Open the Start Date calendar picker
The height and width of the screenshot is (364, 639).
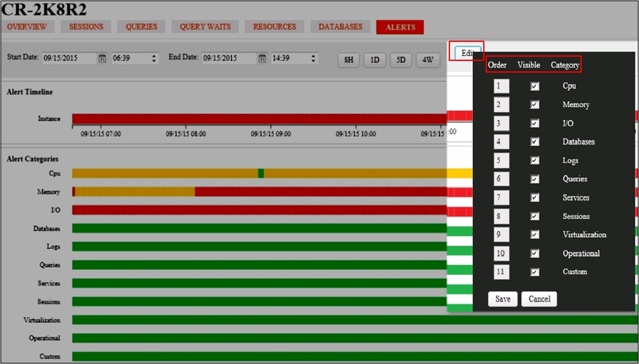pos(102,58)
